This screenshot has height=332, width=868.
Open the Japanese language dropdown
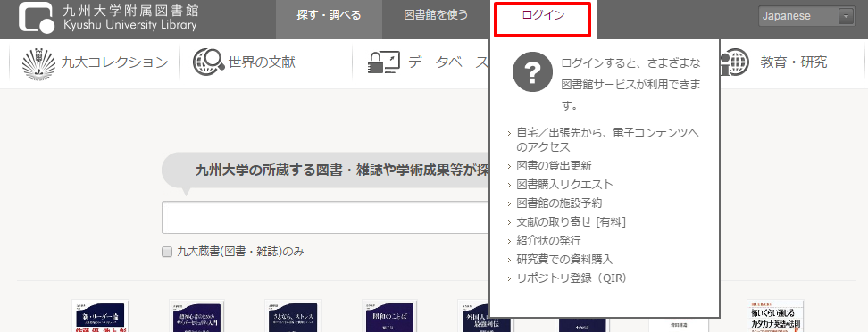(806, 16)
